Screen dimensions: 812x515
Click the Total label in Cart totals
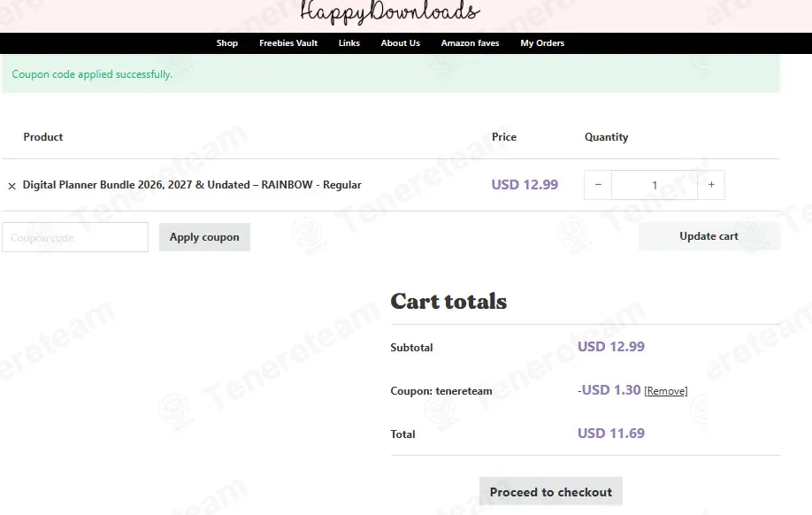(x=402, y=434)
